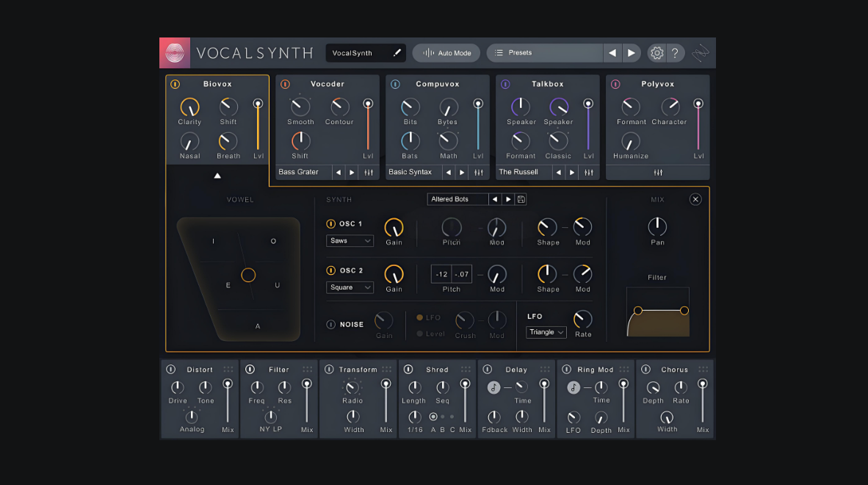Click the vowel pad position circle
Screen dimensions: 868x485
(248, 275)
